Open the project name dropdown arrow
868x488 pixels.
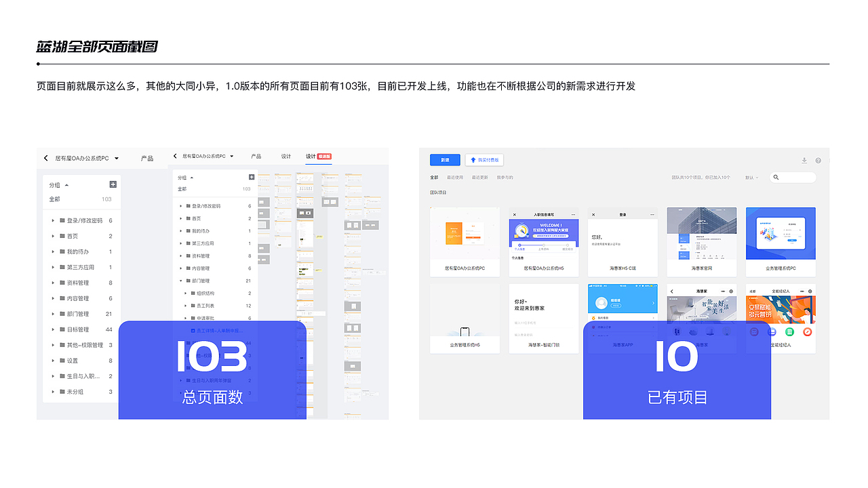117,158
